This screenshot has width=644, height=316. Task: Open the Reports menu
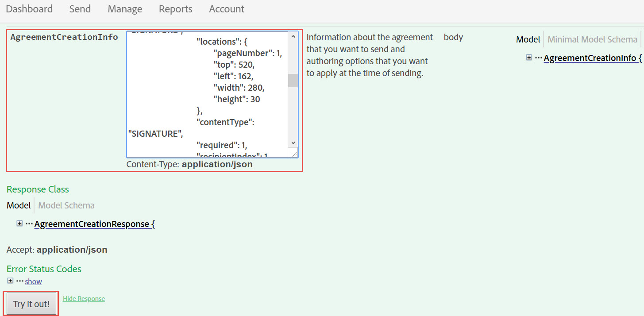point(175,8)
